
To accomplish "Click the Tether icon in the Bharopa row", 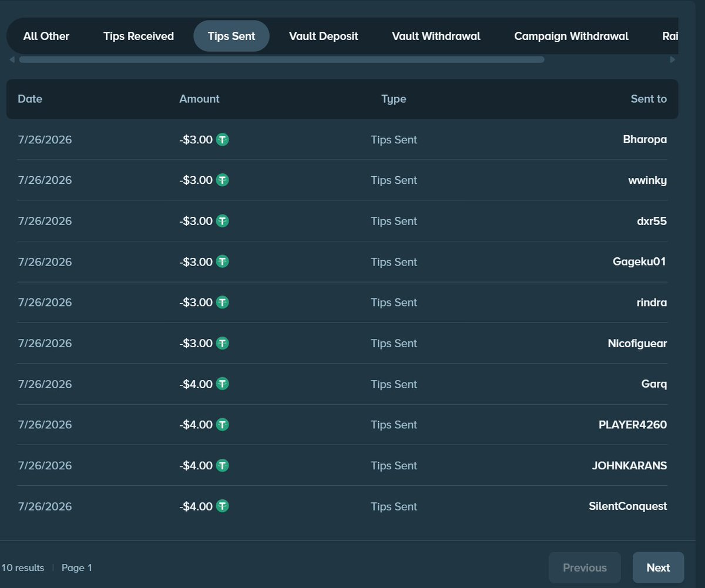I will [x=222, y=140].
